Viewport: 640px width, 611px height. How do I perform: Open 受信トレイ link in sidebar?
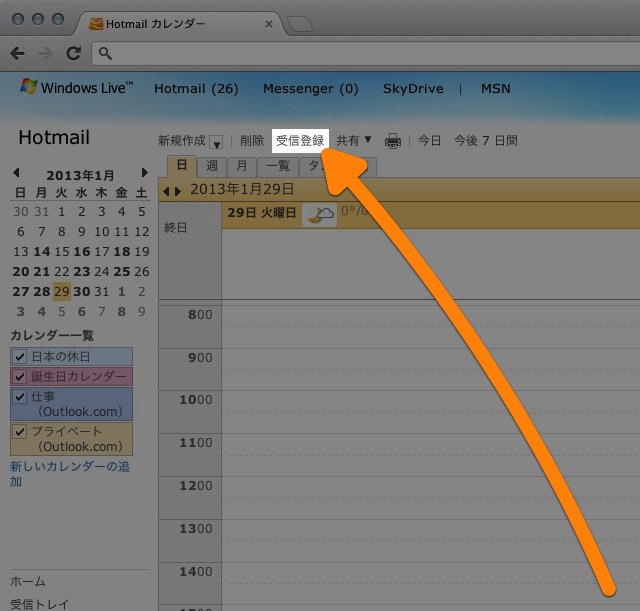click(x=39, y=604)
